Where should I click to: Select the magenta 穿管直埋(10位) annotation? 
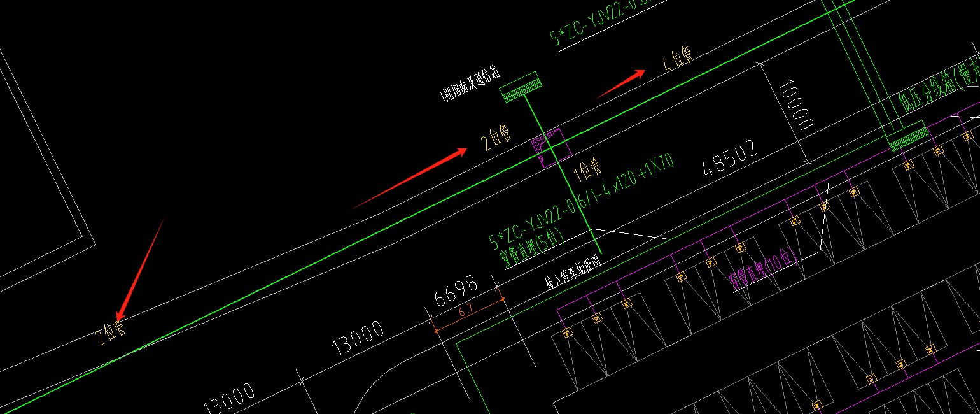tap(764, 268)
